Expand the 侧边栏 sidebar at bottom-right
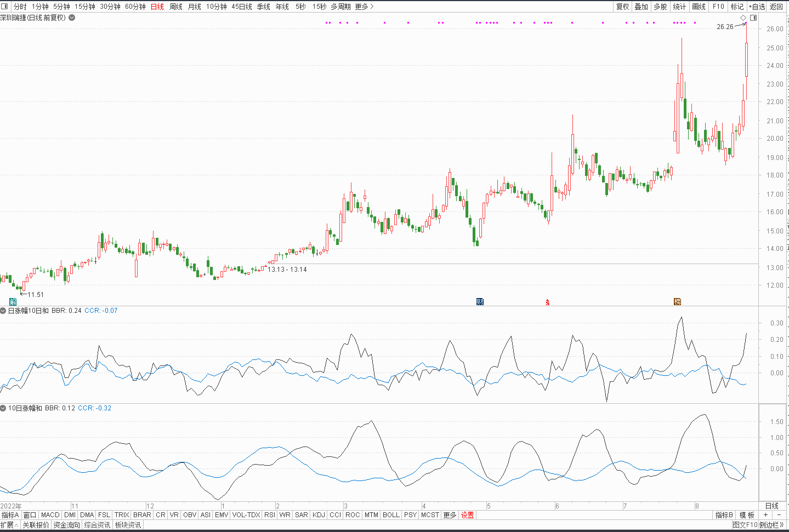 [771, 525]
